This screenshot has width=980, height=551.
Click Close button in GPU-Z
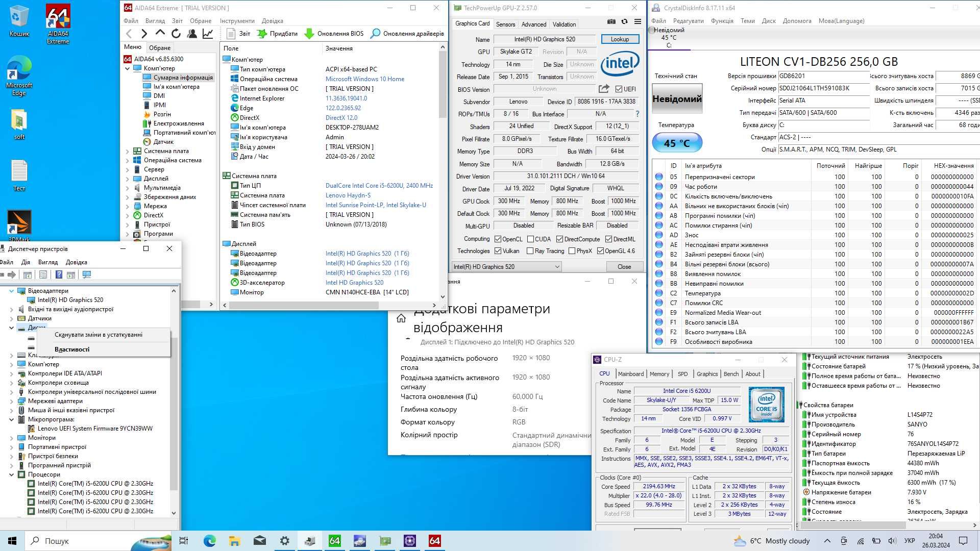point(624,267)
